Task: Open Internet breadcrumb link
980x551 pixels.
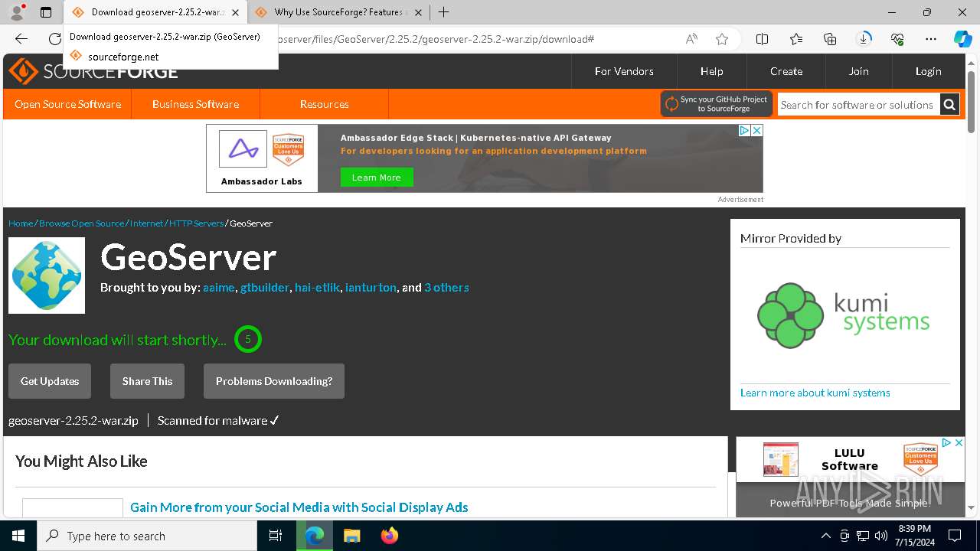Action: tap(146, 223)
